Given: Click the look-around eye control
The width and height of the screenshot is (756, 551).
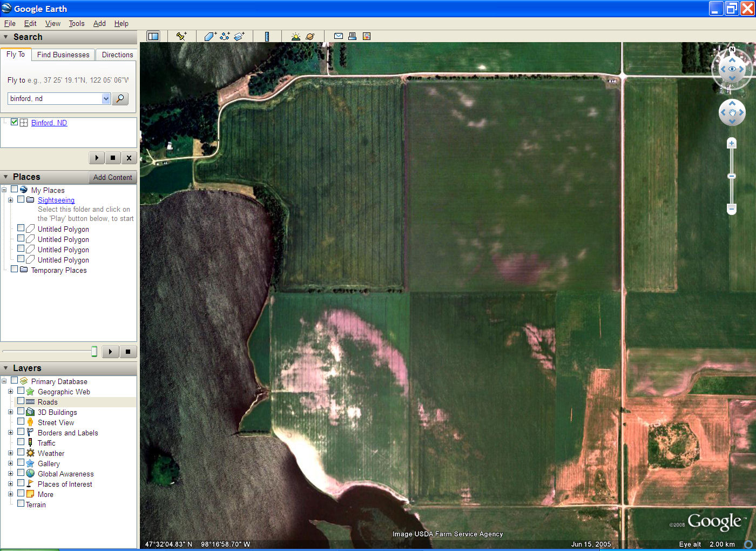Looking at the screenshot, I should tap(732, 69).
